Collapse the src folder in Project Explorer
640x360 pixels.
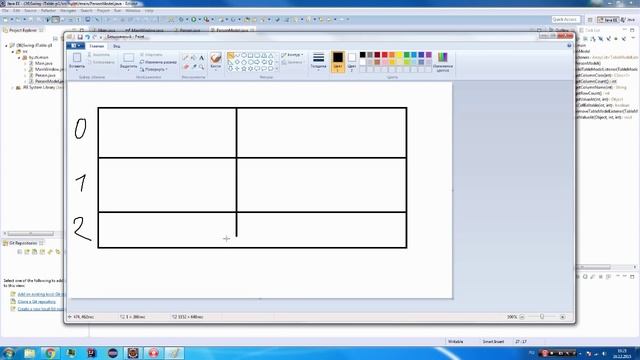[13, 52]
